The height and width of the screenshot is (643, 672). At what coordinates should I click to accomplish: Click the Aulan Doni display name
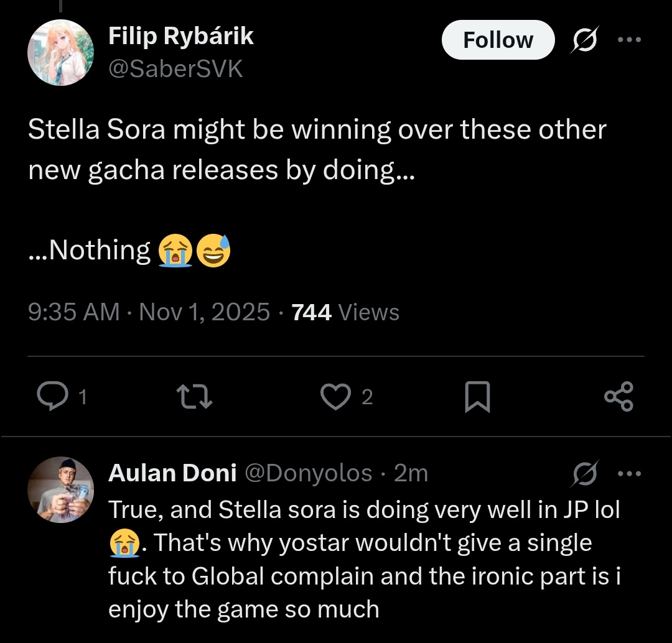pyautogui.click(x=172, y=474)
